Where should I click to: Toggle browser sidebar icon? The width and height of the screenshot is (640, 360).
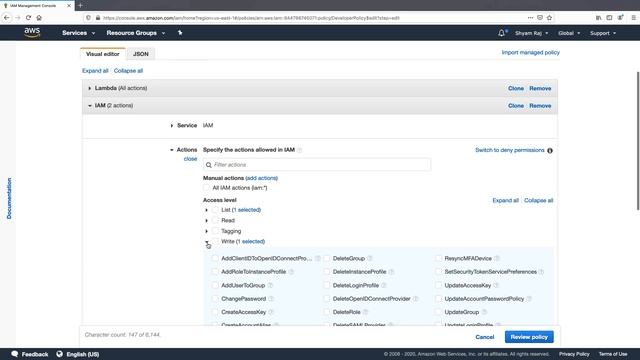click(609, 18)
